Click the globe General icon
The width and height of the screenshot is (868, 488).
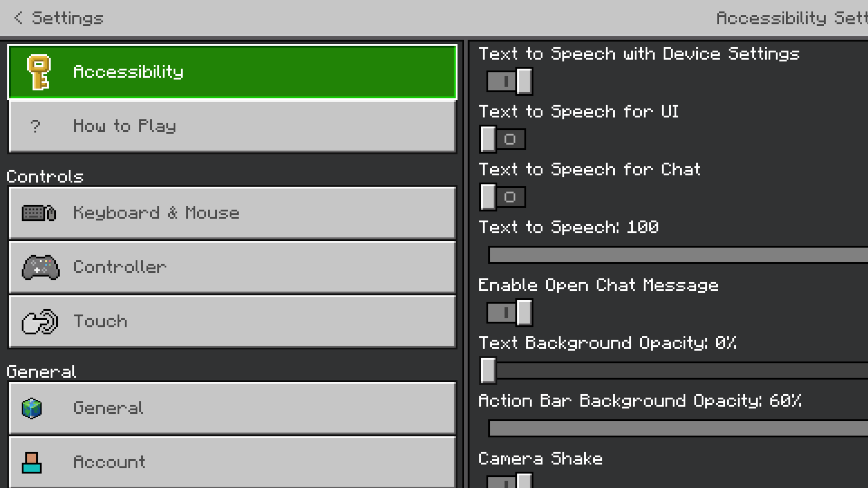pos(32,408)
